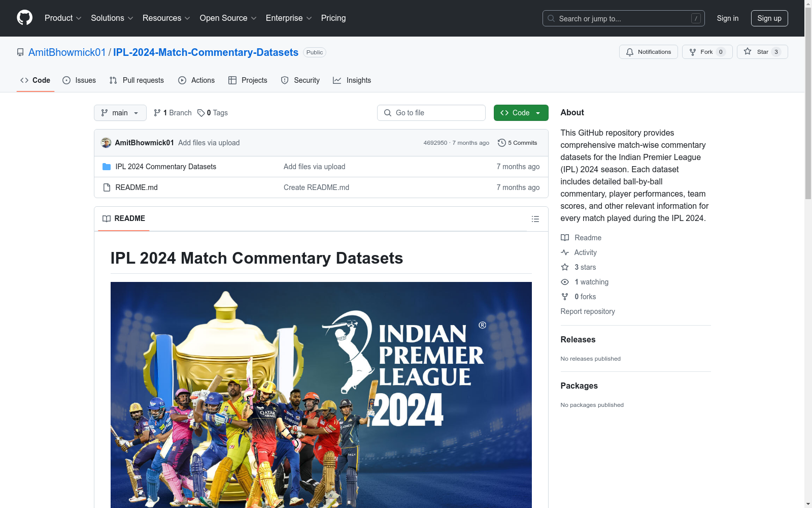Click the eye icon beside 1 watching
The image size is (812, 508).
pos(565,282)
